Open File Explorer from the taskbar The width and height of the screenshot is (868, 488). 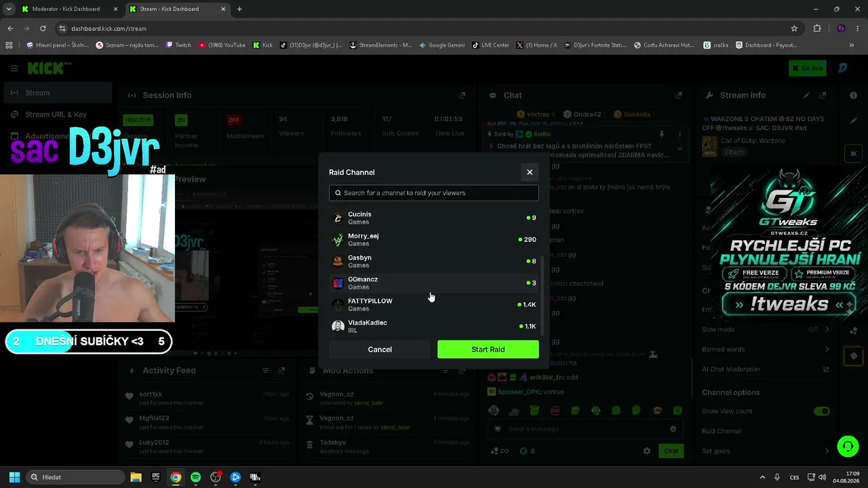tap(136, 477)
